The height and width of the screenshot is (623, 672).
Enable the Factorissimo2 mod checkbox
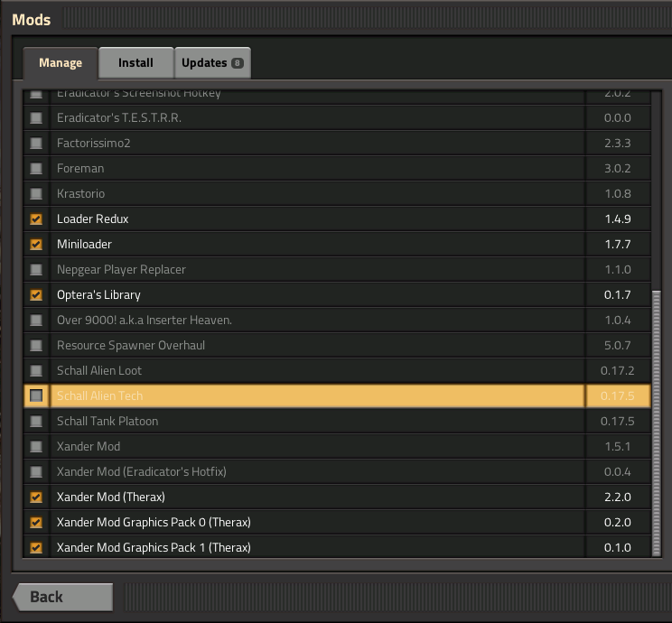pos(36,144)
